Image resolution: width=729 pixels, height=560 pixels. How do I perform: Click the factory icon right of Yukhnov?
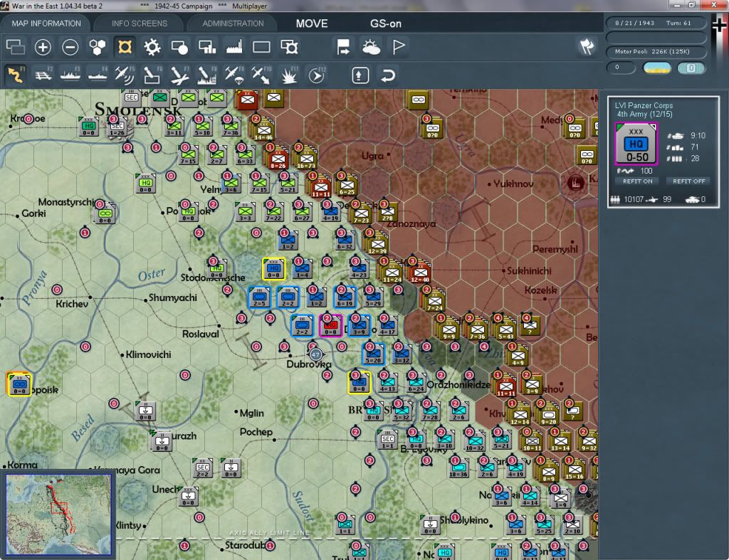pos(575,182)
